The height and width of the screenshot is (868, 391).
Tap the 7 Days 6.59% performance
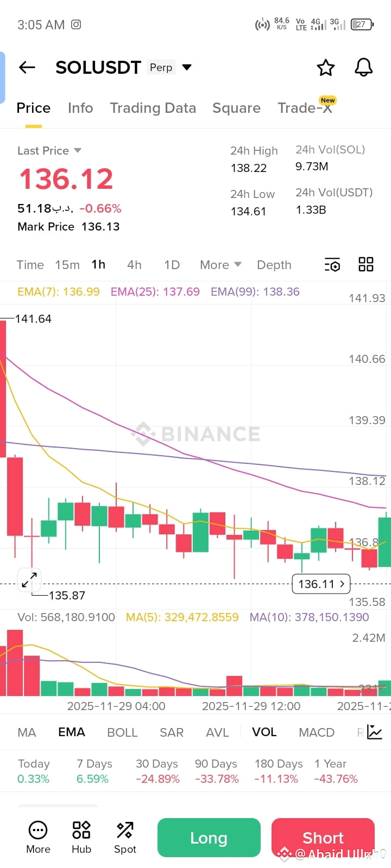[x=94, y=771]
